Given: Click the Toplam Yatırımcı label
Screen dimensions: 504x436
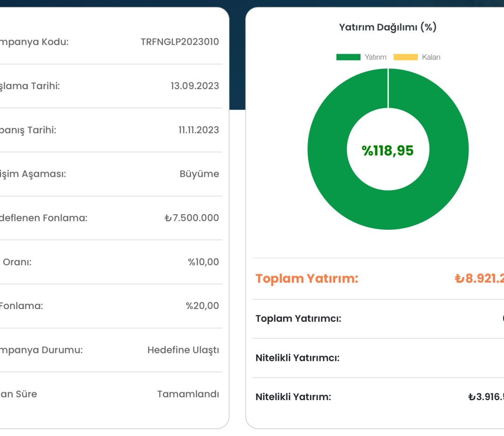Looking at the screenshot, I should point(298,319).
